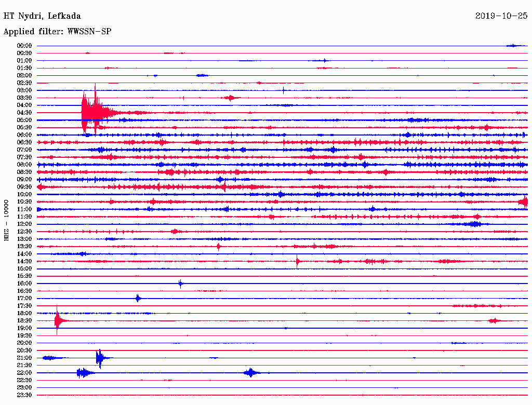
Task: Click the 00:30 time label
Action: (24, 53)
